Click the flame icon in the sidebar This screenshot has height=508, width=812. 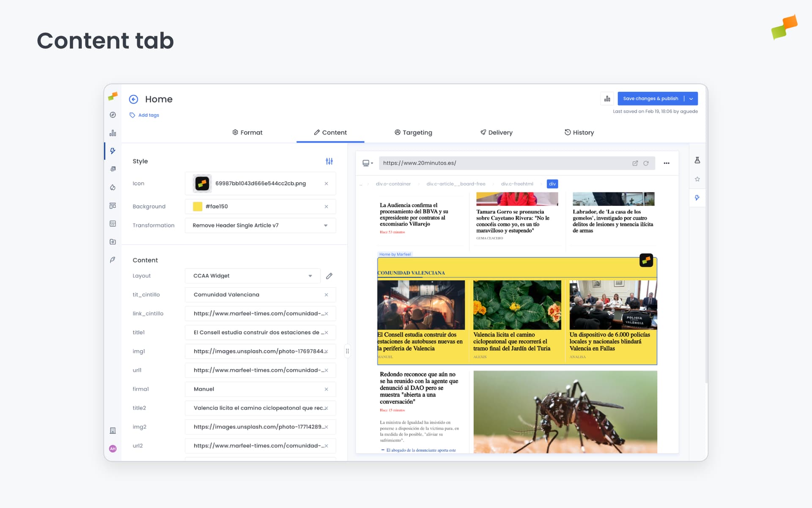click(112, 187)
